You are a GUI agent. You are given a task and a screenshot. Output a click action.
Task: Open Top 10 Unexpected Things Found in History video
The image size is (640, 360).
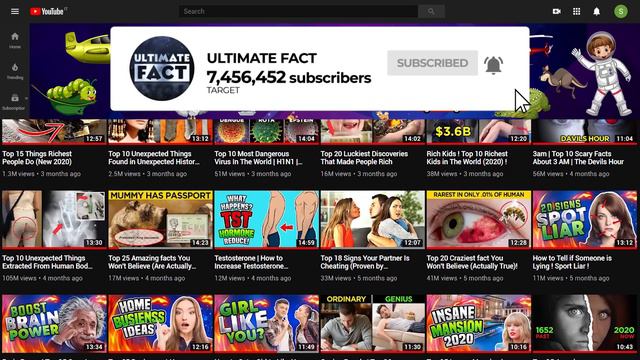click(x=154, y=158)
